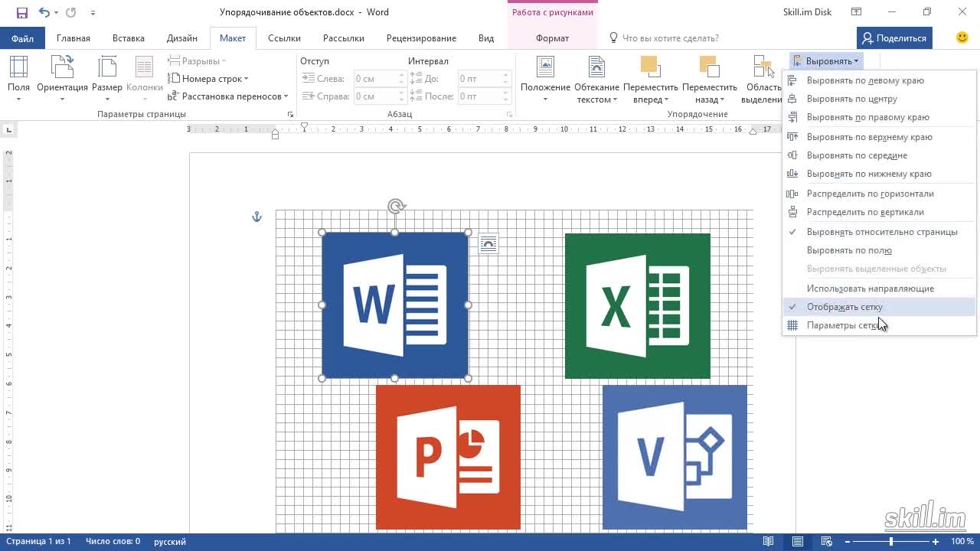Expand the Номера строк dropdown

point(207,79)
